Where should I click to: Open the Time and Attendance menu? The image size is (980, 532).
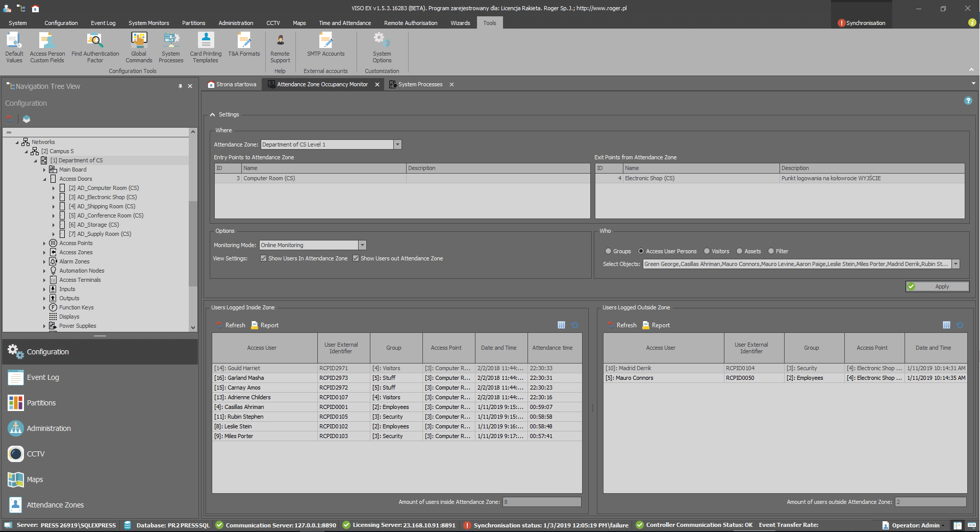pos(345,23)
